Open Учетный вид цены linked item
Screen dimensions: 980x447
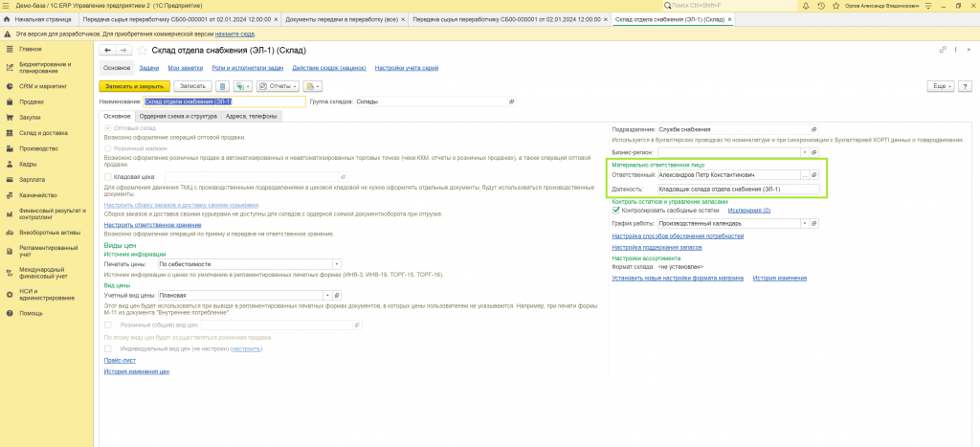coord(337,295)
